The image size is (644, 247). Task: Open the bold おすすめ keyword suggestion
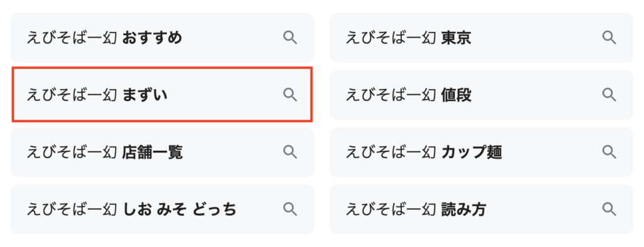click(x=152, y=38)
